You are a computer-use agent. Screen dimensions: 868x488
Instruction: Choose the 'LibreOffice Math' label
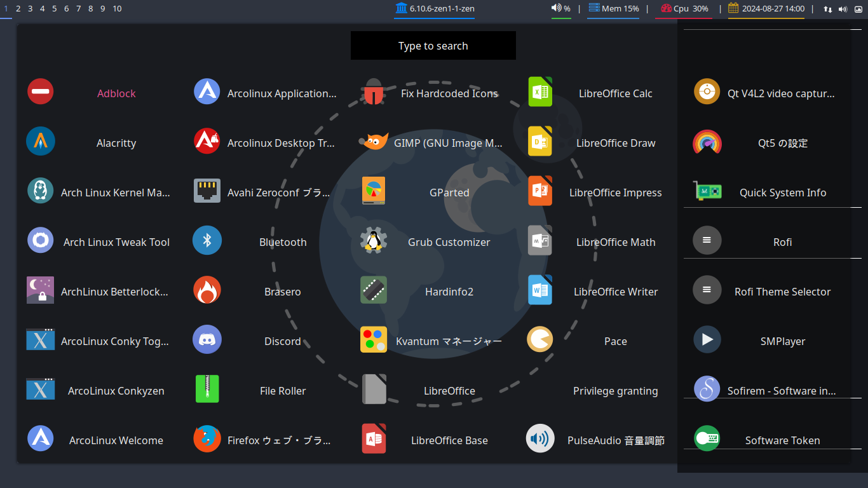(616, 242)
